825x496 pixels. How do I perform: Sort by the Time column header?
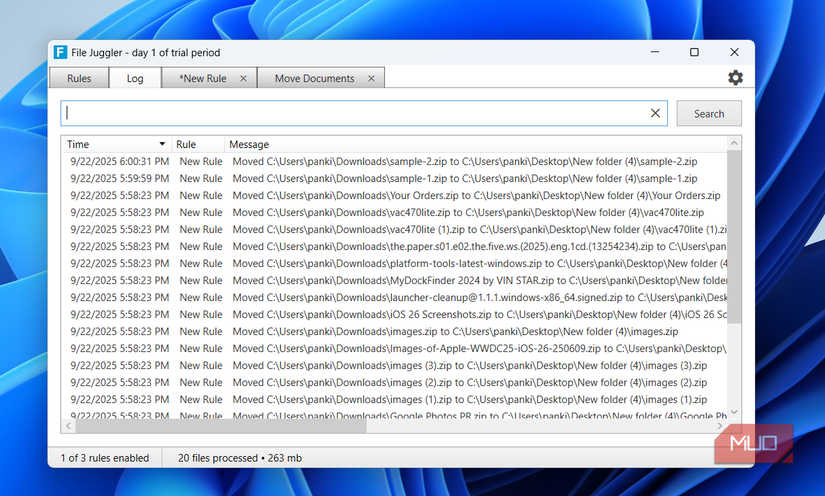click(117, 144)
